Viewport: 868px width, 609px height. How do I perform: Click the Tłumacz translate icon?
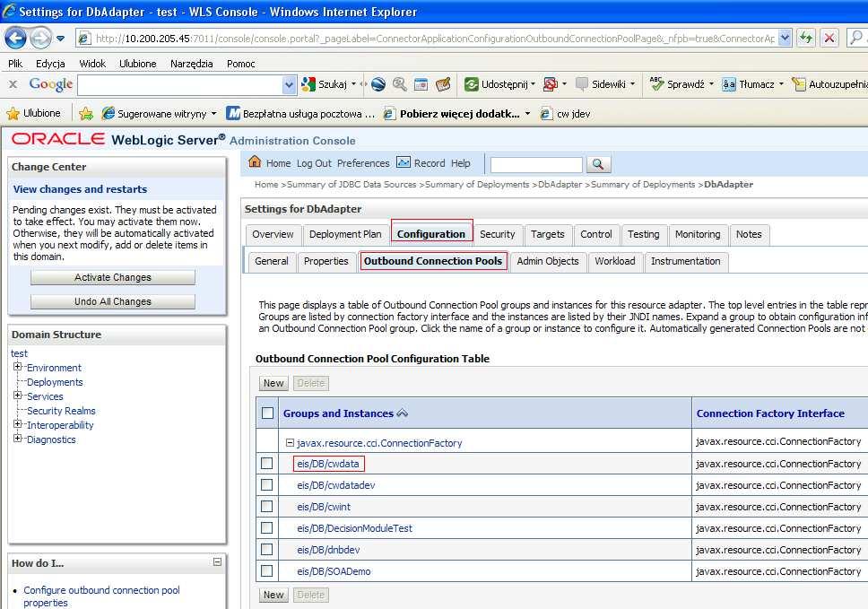tap(729, 84)
